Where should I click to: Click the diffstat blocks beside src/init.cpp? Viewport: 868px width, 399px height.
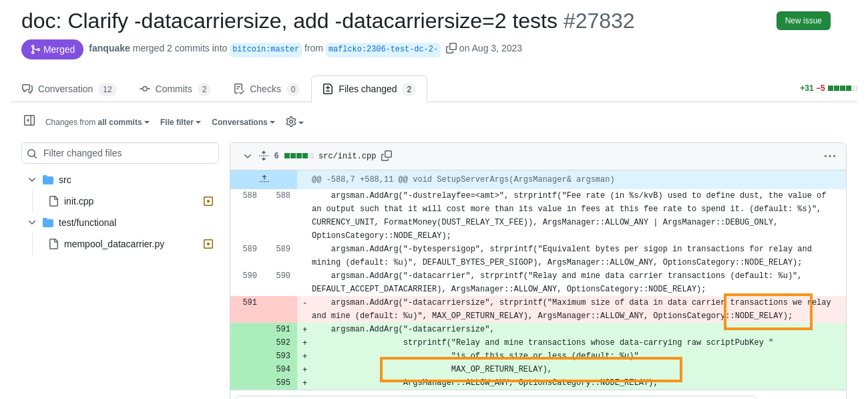click(299, 156)
